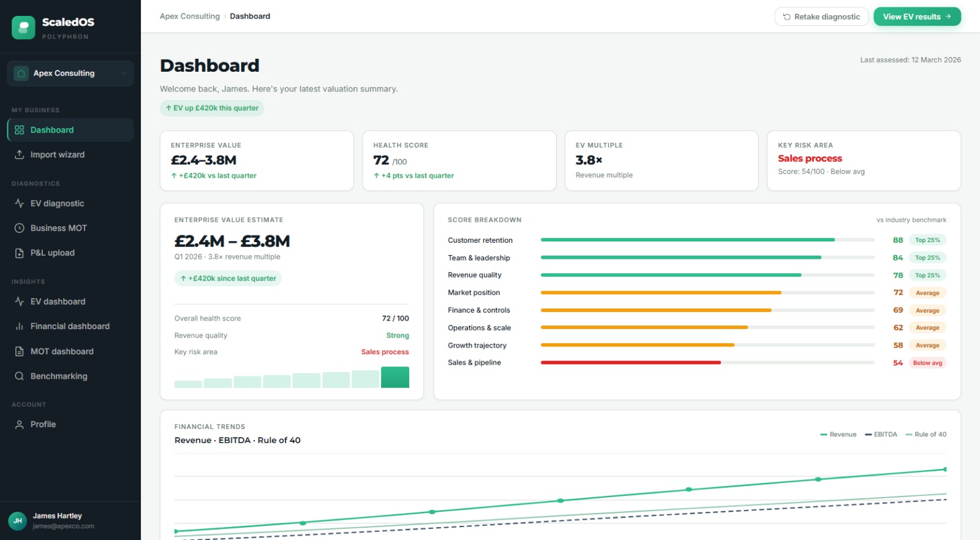Screen dimensions: 980x540
Task: Expand the Apex Consulting company dropdown
Action: pos(70,74)
